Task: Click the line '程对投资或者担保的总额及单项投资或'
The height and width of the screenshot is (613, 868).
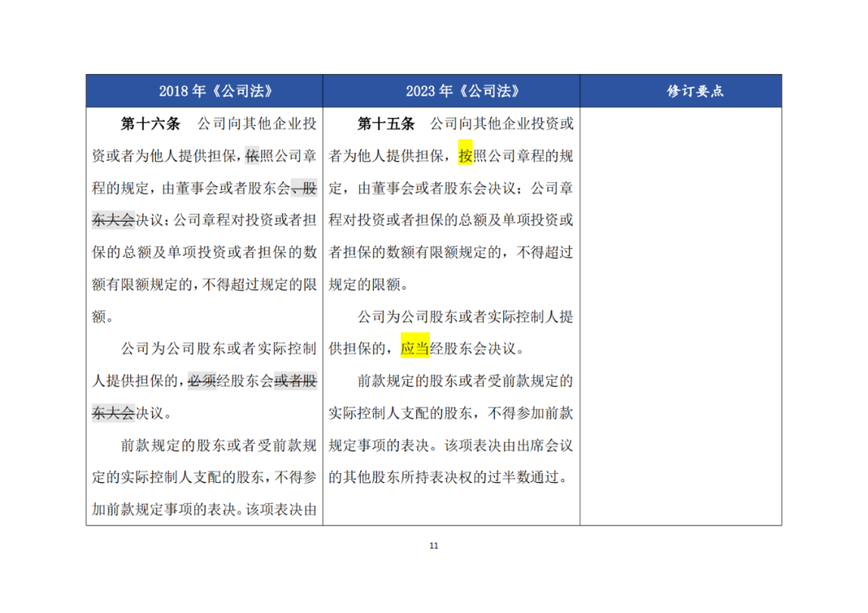Action: (x=451, y=220)
